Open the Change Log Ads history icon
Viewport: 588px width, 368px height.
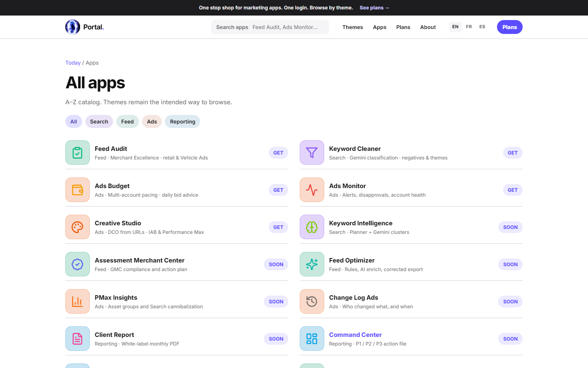point(312,301)
